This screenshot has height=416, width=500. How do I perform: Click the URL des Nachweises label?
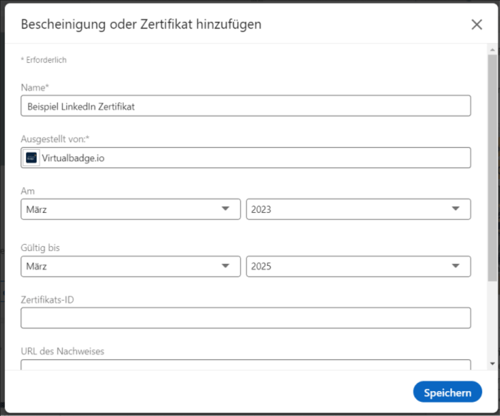[62, 351]
